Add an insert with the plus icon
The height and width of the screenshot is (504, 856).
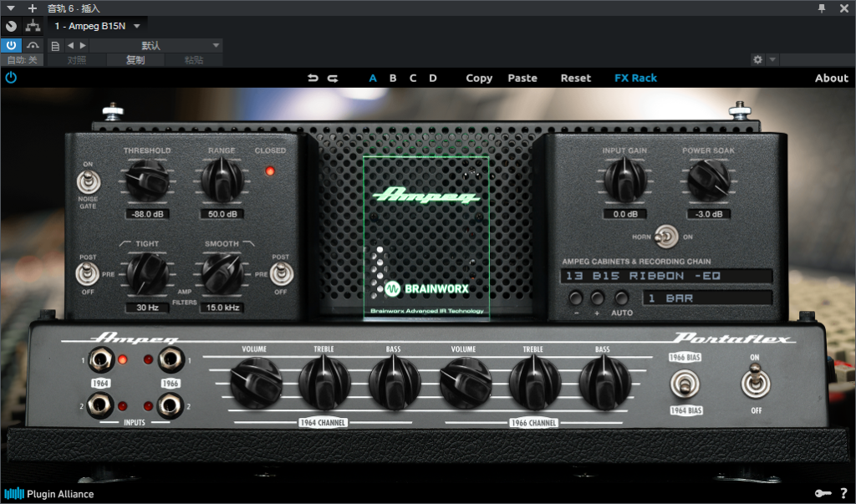point(33,8)
